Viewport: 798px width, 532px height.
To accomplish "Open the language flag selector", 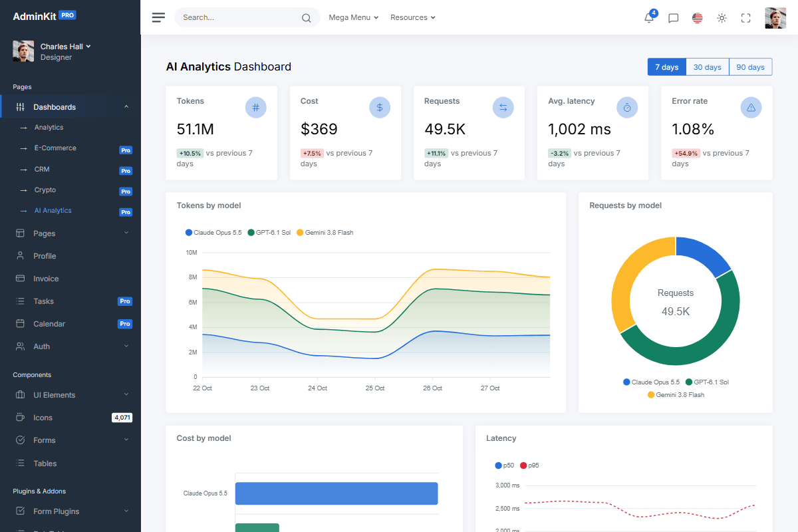I will pyautogui.click(x=698, y=18).
